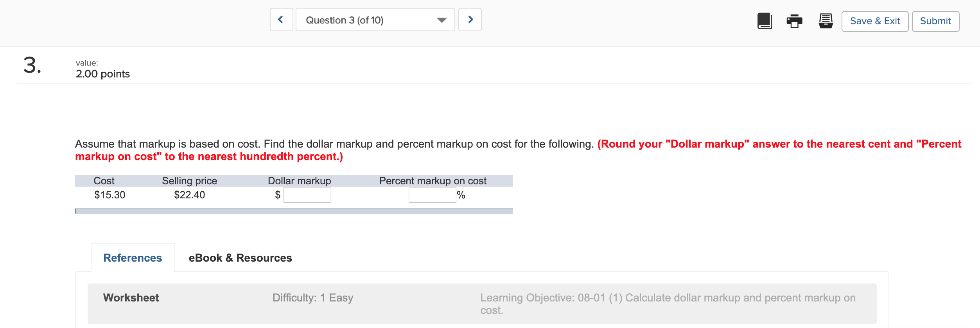Select the right arrow to go to next question
The width and height of the screenshot is (980, 328).
point(470,20)
